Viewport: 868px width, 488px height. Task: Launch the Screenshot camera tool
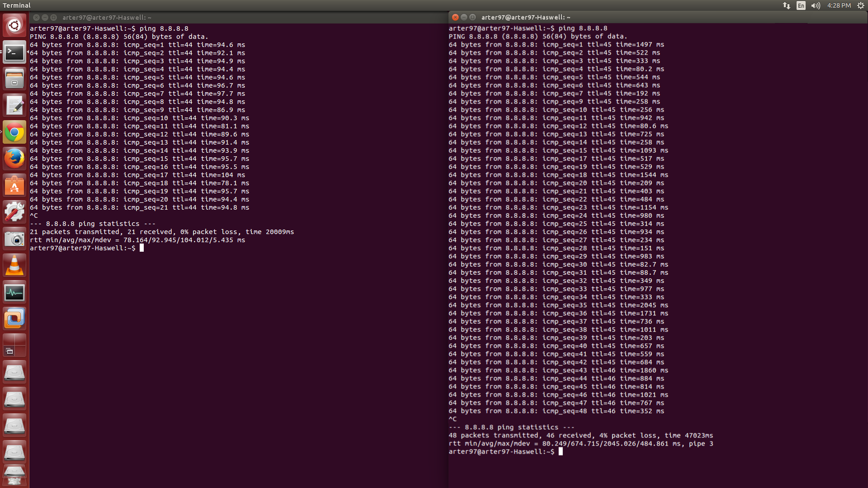click(x=14, y=239)
